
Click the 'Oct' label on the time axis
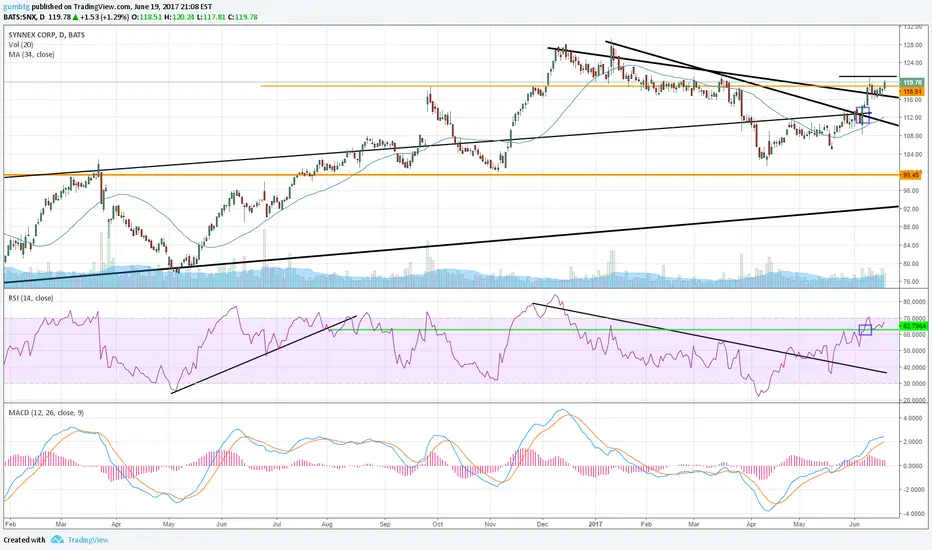tap(438, 524)
